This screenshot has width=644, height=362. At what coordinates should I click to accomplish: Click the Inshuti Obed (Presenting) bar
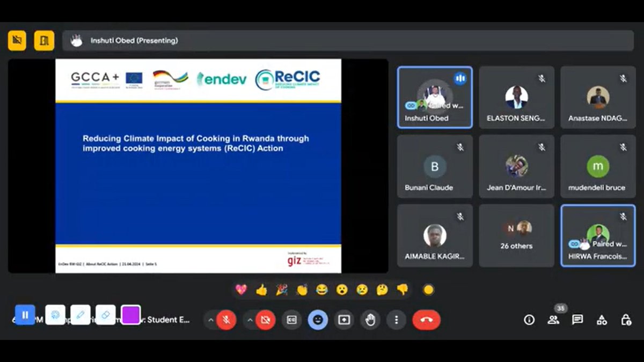348,40
